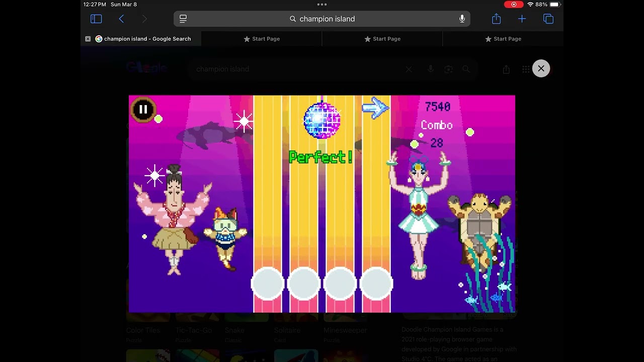Pause the dance game
644x362 pixels.
tap(143, 109)
